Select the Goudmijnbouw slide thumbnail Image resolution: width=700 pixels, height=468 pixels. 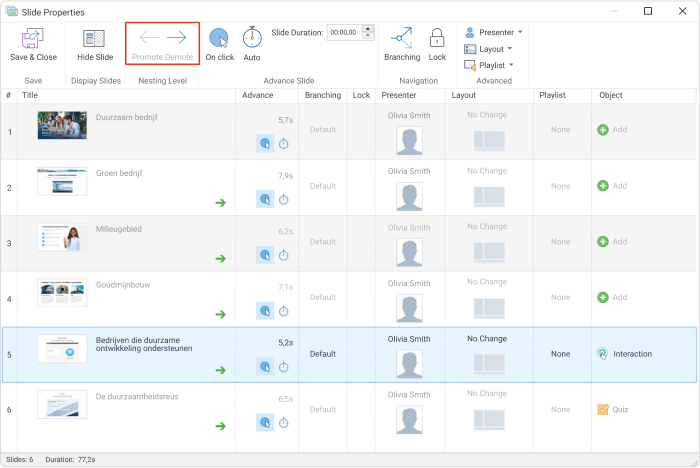pyautogui.click(x=62, y=293)
